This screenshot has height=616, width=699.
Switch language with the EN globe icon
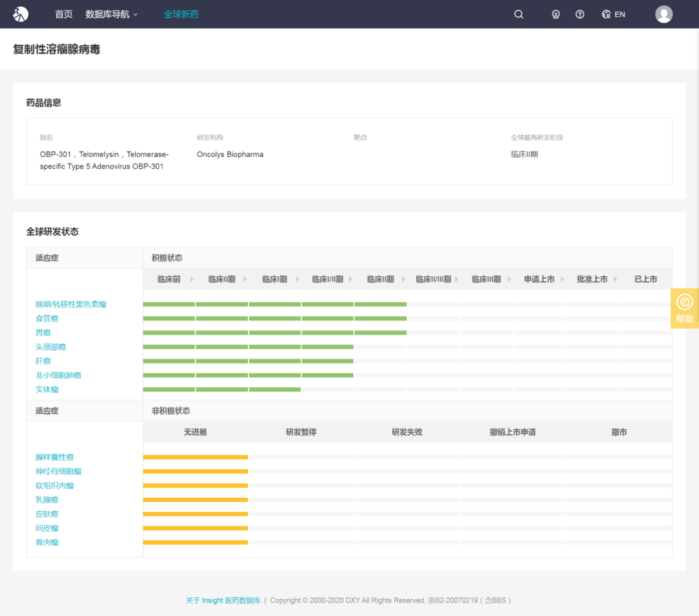click(614, 14)
